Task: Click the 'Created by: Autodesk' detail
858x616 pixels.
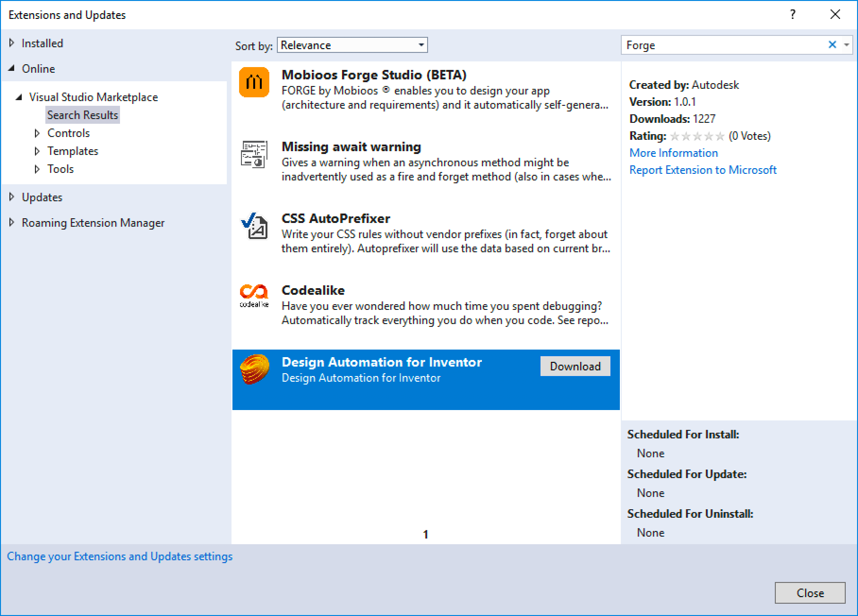Action: tap(684, 85)
